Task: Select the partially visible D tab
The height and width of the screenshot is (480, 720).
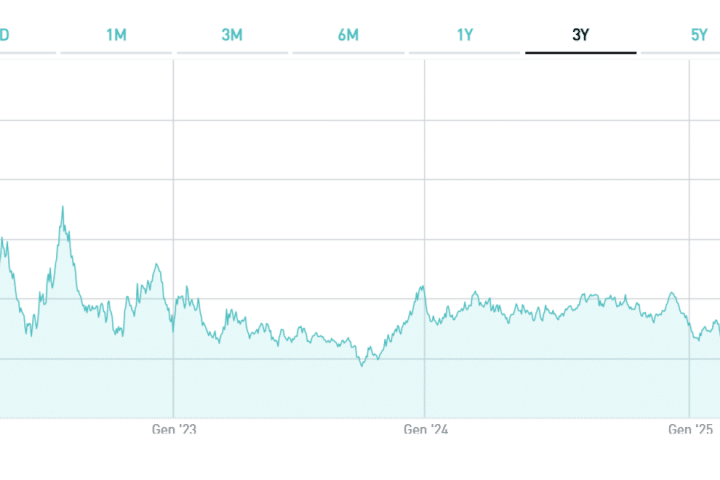Action: pos(5,35)
